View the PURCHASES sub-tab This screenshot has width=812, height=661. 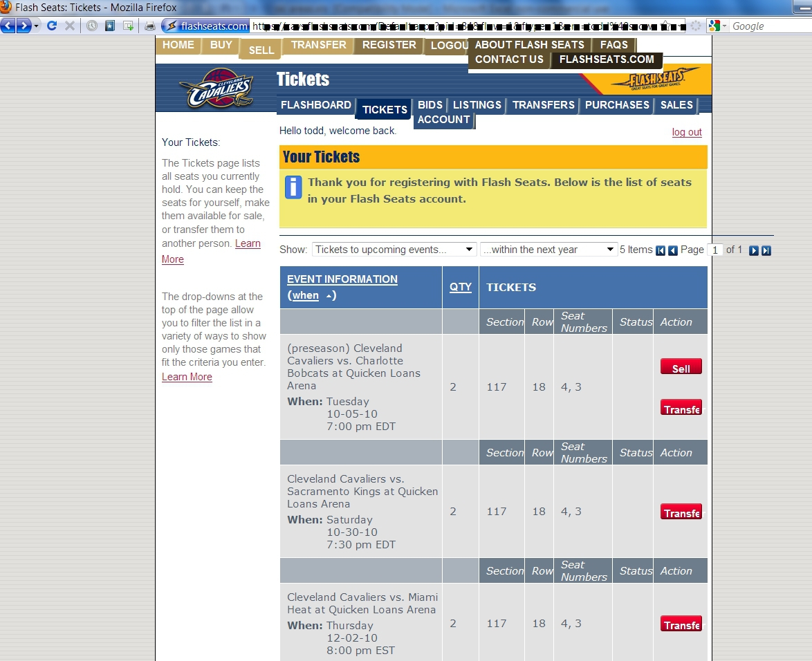pos(617,105)
